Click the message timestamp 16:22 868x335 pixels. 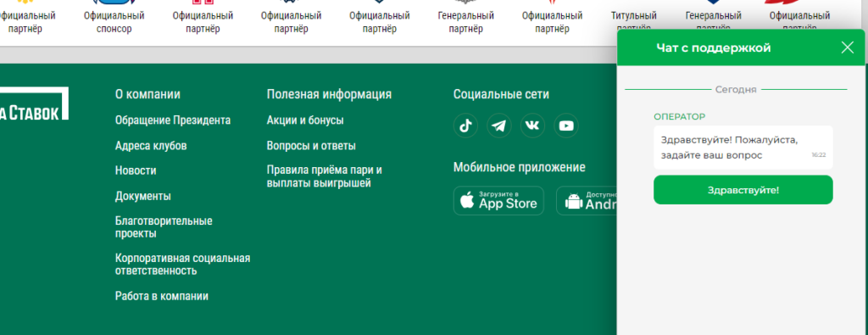pos(819,155)
